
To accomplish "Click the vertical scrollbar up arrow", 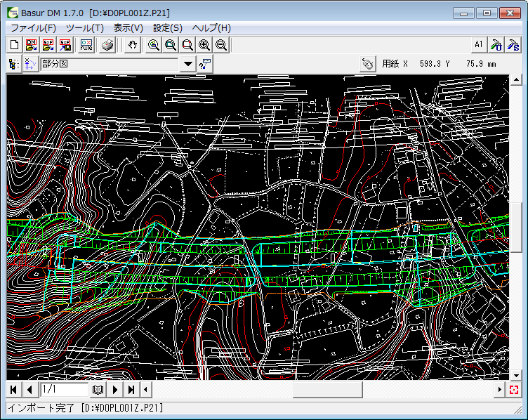I will [x=516, y=80].
